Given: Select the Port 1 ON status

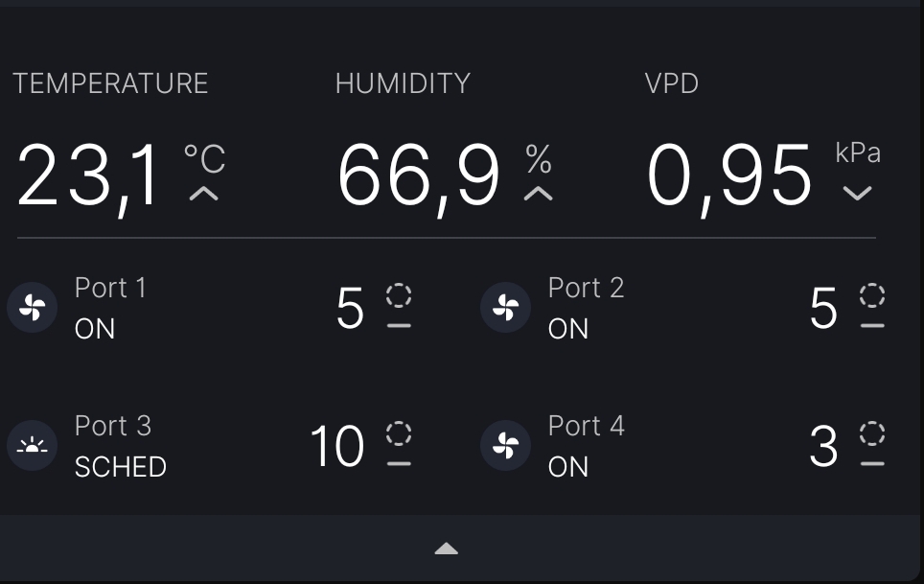Looking at the screenshot, I should pyautogui.click(x=95, y=329).
